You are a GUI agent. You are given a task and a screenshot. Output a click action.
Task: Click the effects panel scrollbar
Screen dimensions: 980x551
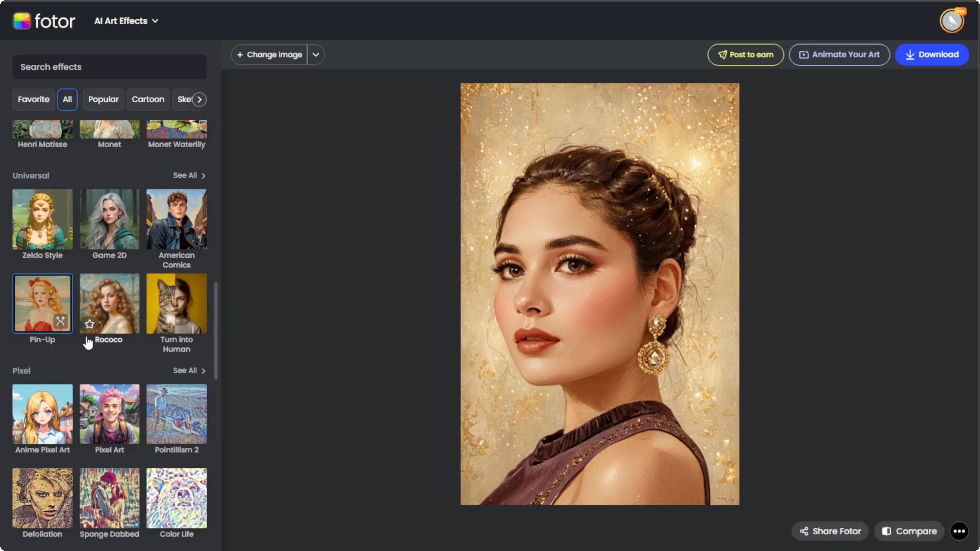tap(216, 330)
